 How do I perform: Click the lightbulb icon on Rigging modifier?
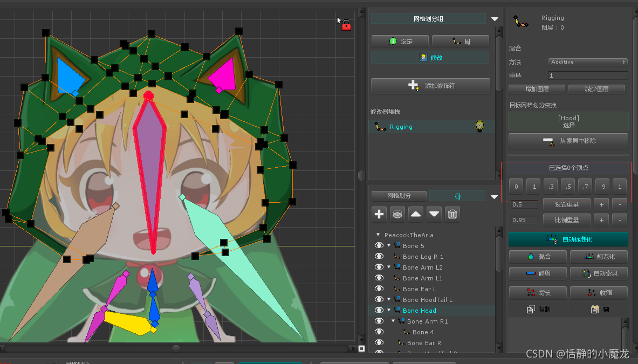480,126
